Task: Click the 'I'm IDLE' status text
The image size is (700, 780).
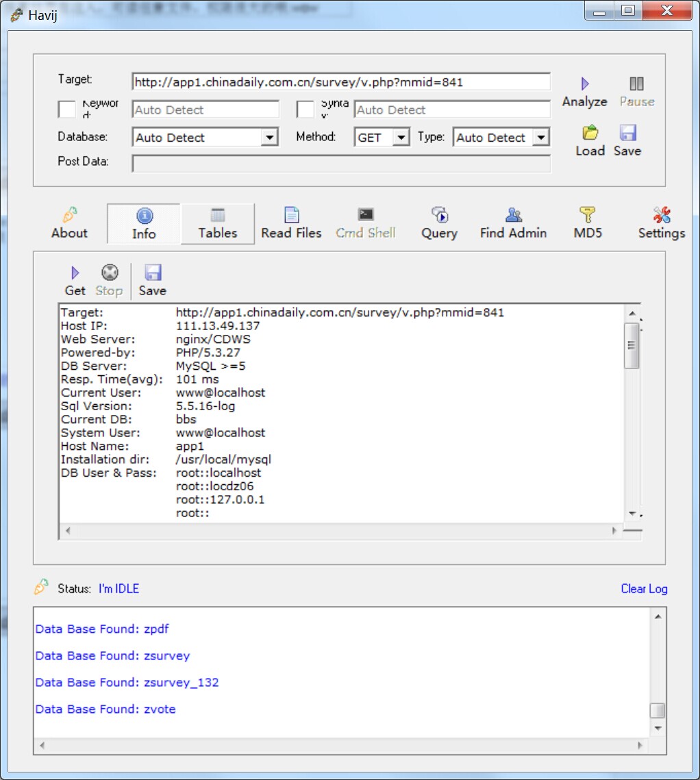Action: [x=119, y=588]
